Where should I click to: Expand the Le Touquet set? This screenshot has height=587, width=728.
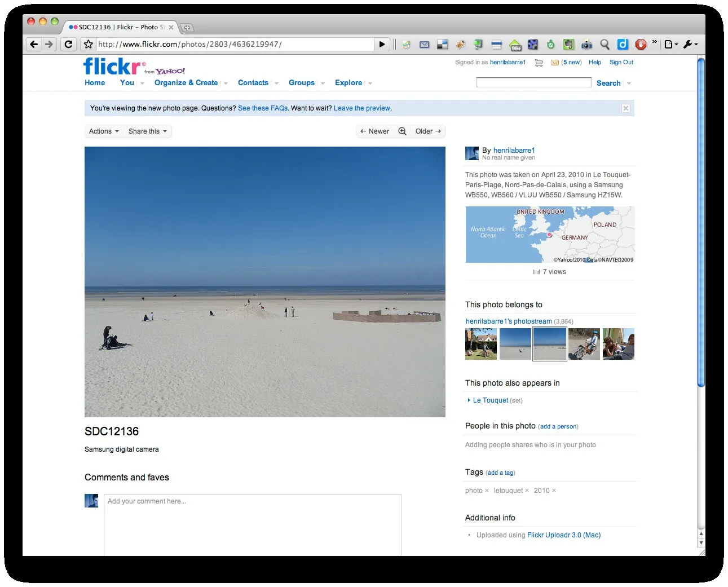tap(469, 400)
